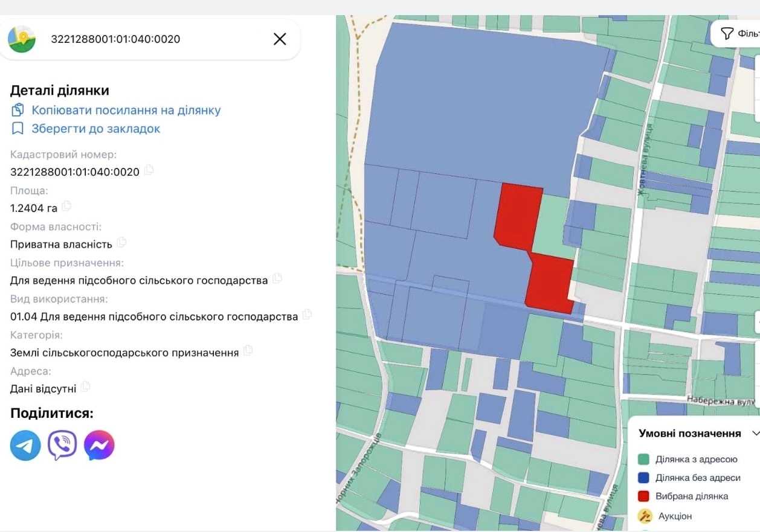This screenshot has width=760, height=532.
Task: Collapse the 'Умовні позначення' legend
Action: point(755,434)
